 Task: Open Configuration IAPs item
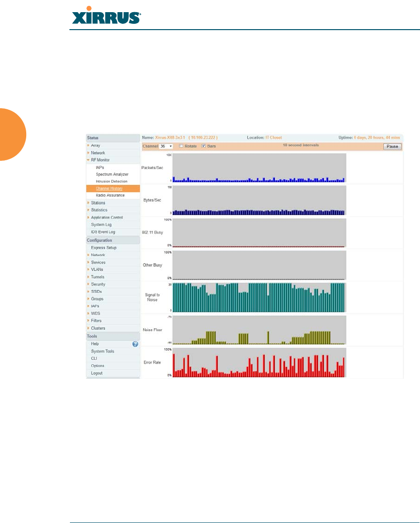pyautogui.click(x=95, y=306)
